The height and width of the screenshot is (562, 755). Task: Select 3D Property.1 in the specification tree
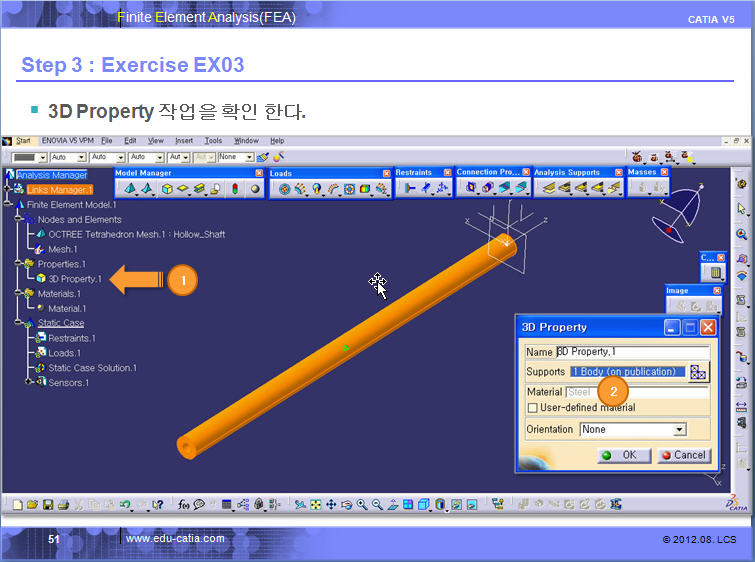[x=75, y=279]
